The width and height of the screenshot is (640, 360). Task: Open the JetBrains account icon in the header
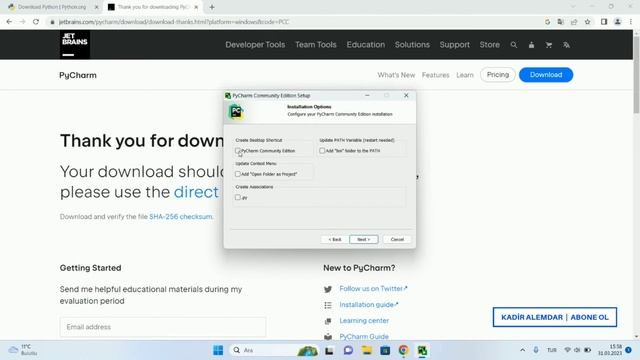[x=531, y=45]
